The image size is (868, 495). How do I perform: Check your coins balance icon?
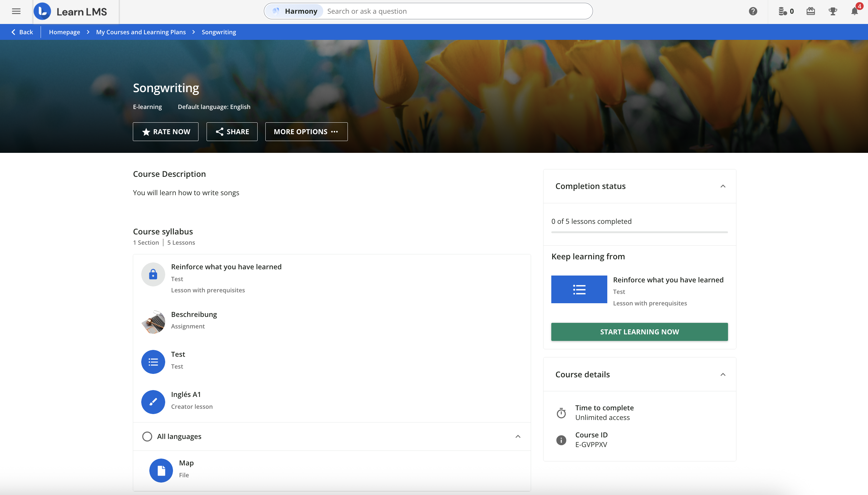783,11
